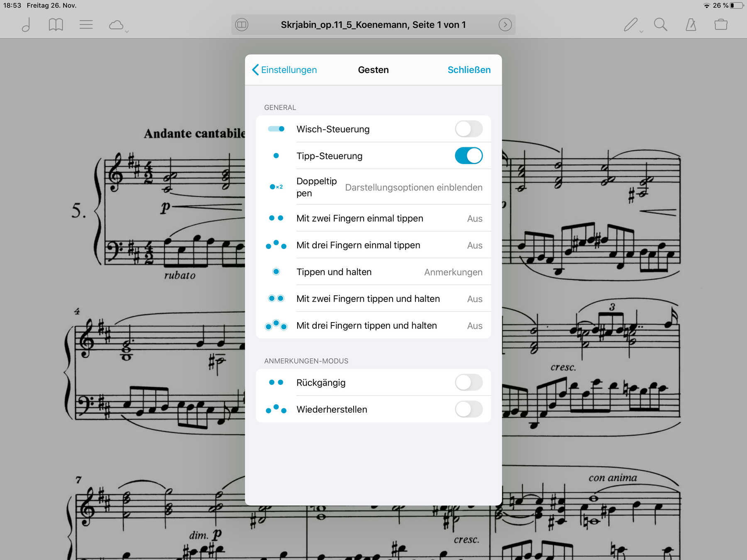Disable the Tipp-Steuerung switch
This screenshot has height=560, width=747.
click(x=469, y=156)
